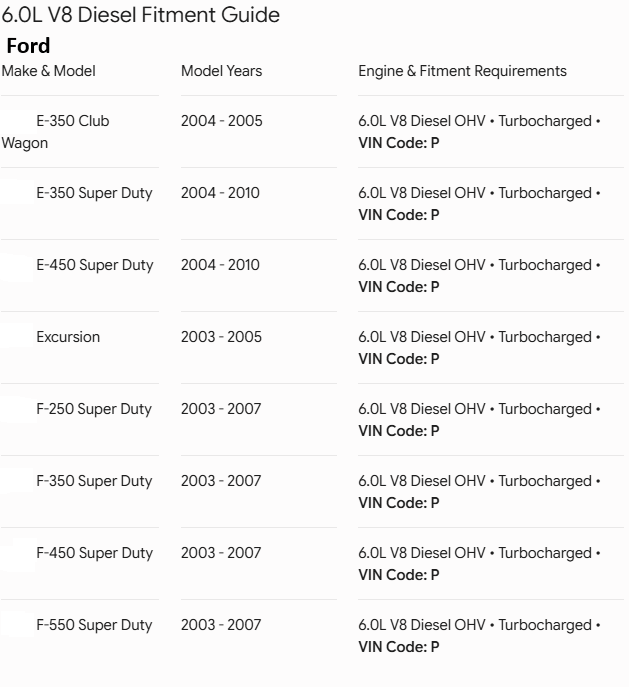Click the Model Years column header
The width and height of the screenshot is (629, 687).
tap(222, 71)
